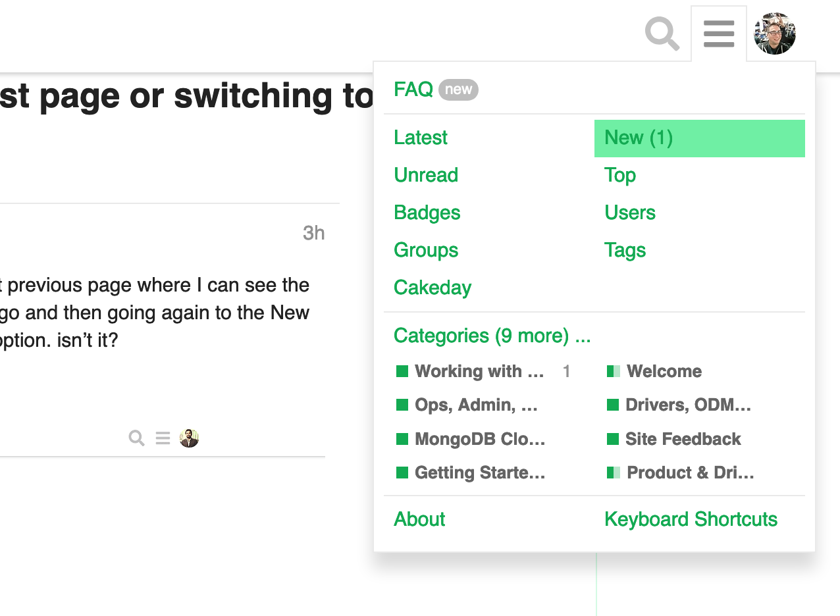The image size is (840, 616).
Task: Click the Welcome category color badge
Action: pos(614,372)
